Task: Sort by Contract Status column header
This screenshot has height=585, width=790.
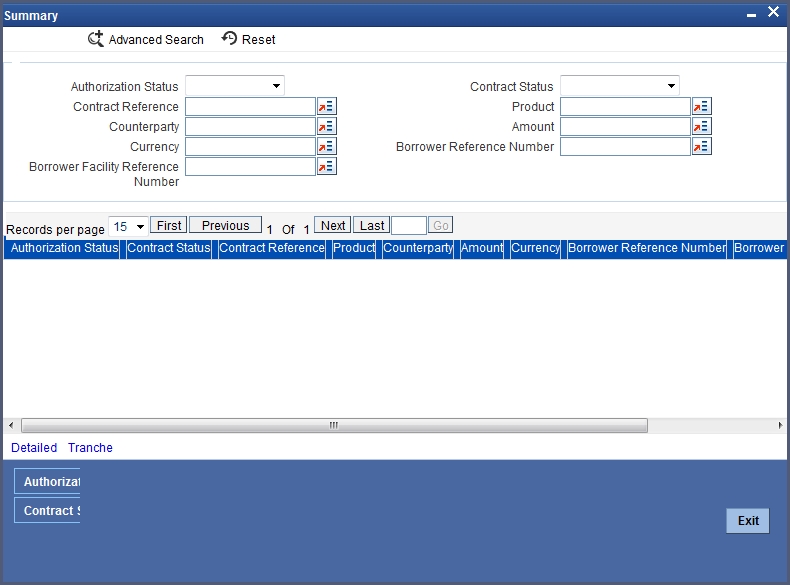Action: coord(169,248)
